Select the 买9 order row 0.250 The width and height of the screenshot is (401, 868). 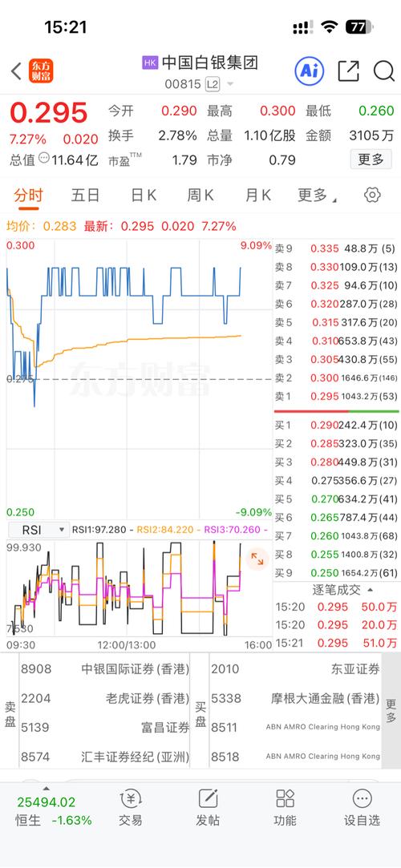pyautogui.click(x=337, y=572)
